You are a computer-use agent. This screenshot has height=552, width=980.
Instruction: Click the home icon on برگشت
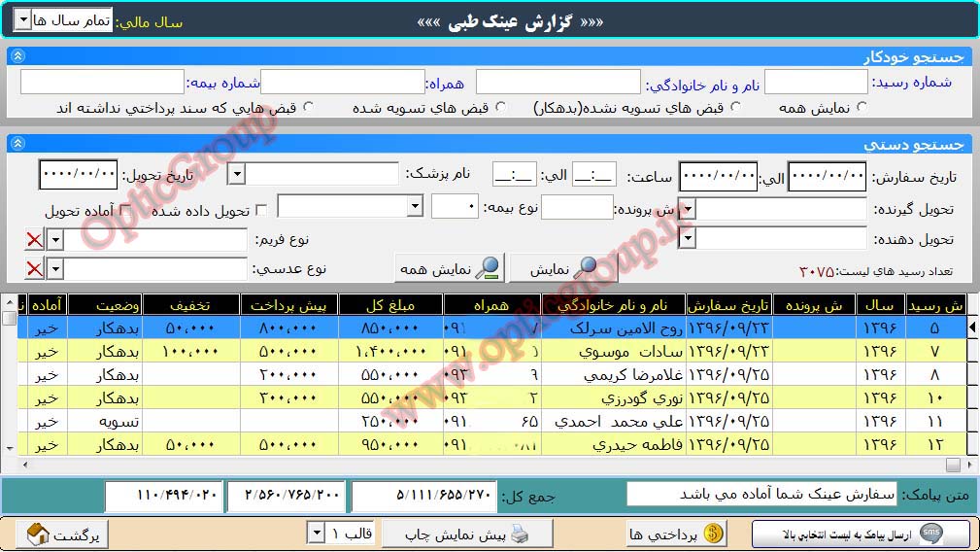point(38,534)
